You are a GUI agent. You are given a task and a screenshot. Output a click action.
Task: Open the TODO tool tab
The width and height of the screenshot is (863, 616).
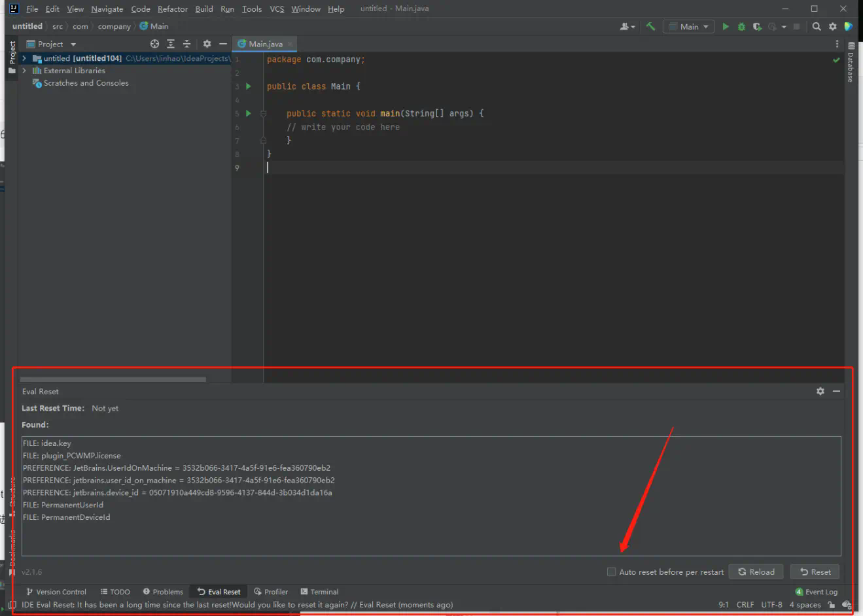(115, 592)
